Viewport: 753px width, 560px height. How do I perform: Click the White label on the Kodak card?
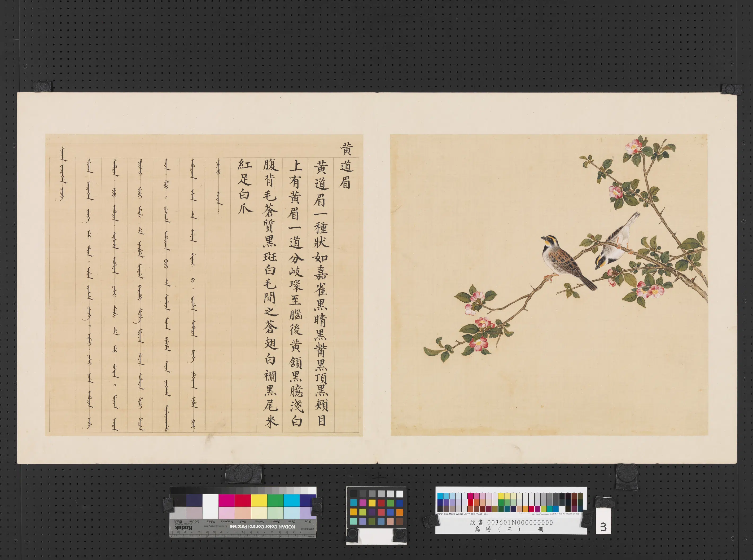pos(211,522)
